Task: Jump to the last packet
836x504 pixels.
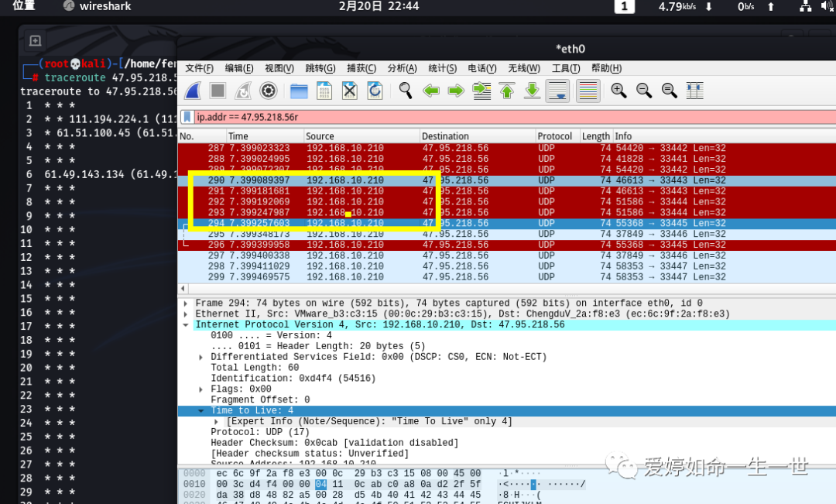Action: point(532,91)
